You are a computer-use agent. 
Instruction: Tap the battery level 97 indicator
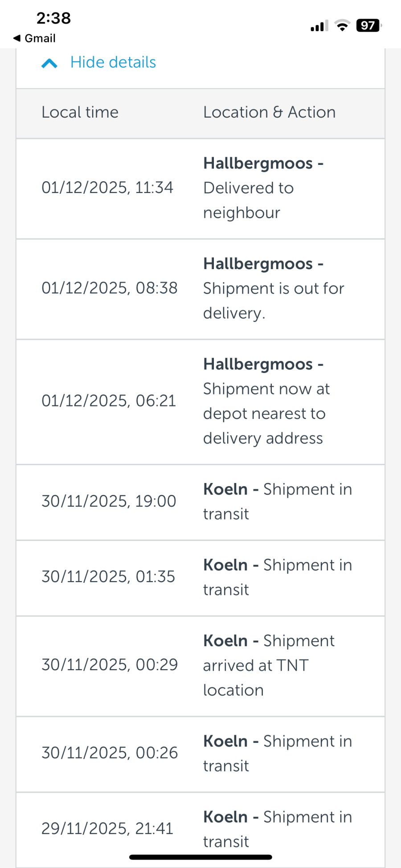tap(368, 26)
